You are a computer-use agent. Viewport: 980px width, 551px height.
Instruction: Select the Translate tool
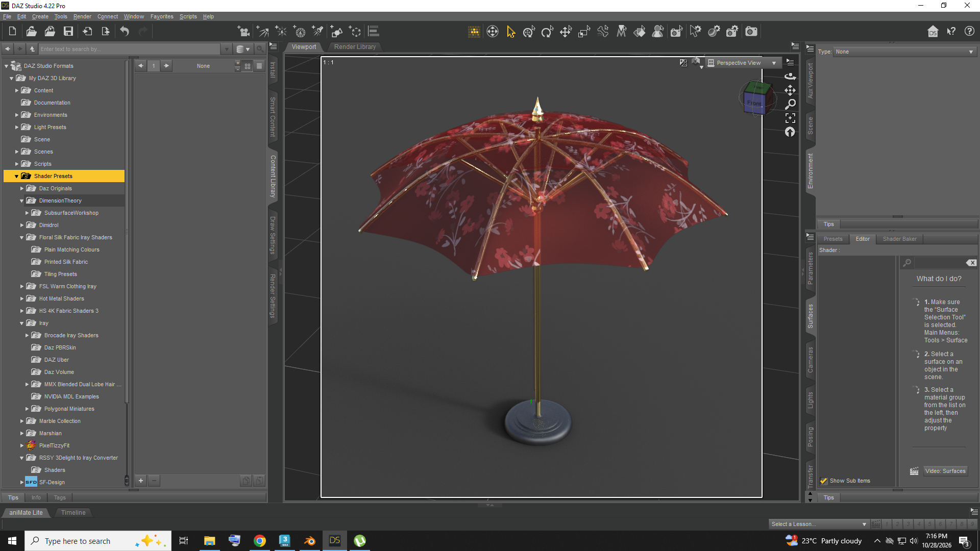click(x=566, y=32)
